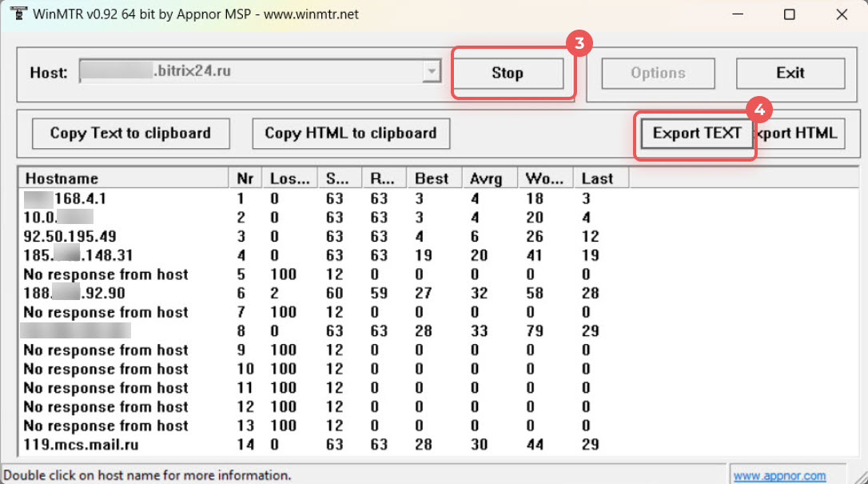Open the www.appnor.com link
The width and height of the screenshot is (868, 484).
click(779, 476)
